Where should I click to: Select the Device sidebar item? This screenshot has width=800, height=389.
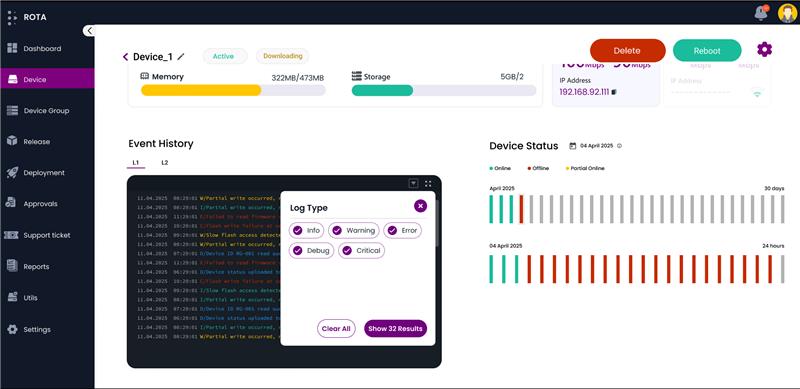click(47, 79)
